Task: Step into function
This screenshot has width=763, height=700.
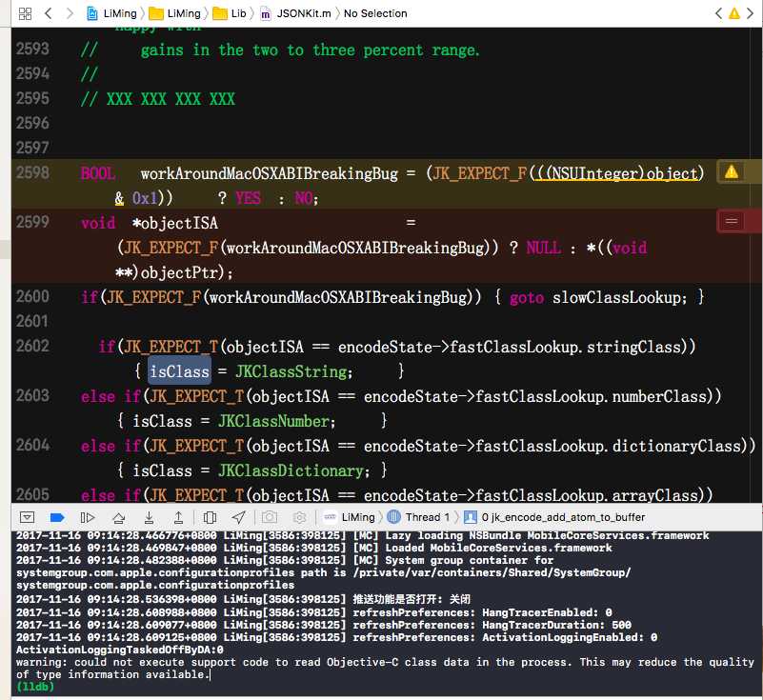Action: [x=149, y=517]
